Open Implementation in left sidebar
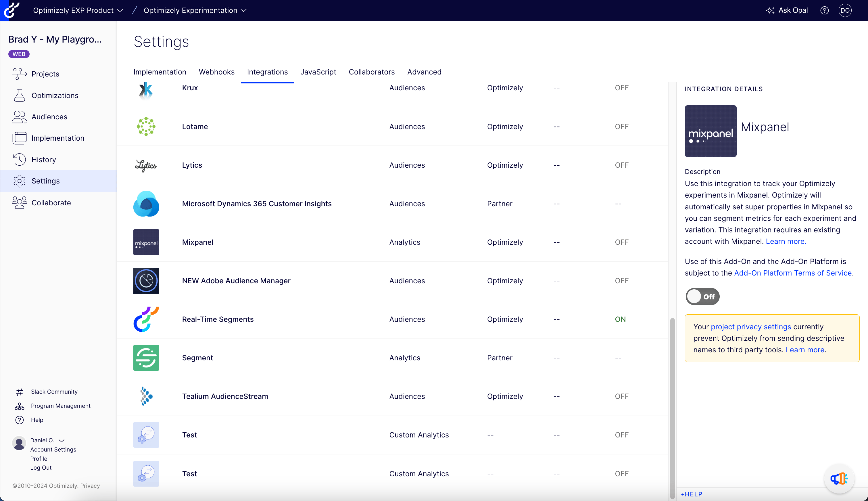The width and height of the screenshot is (868, 501). click(58, 138)
